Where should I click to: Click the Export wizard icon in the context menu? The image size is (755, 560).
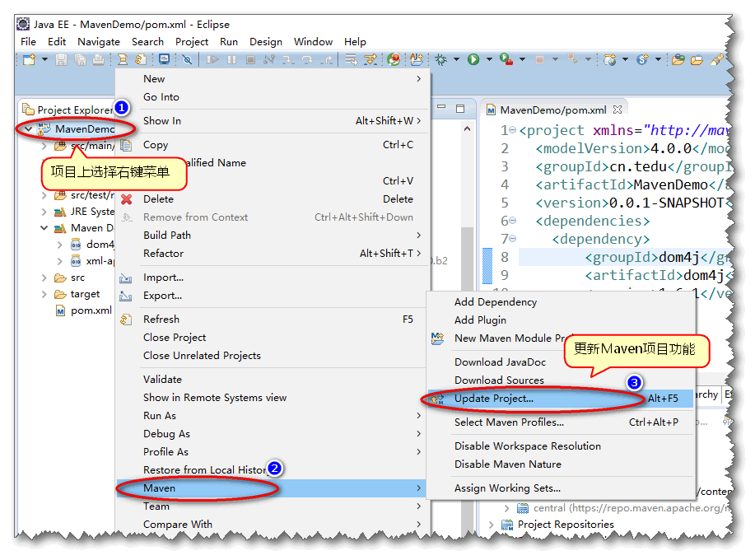pos(125,296)
